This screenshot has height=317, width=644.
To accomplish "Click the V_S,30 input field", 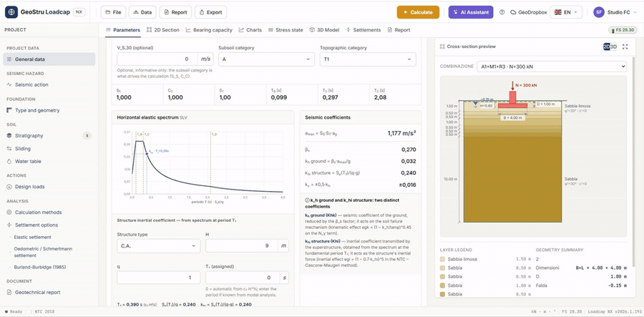I will tap(157, 59).
